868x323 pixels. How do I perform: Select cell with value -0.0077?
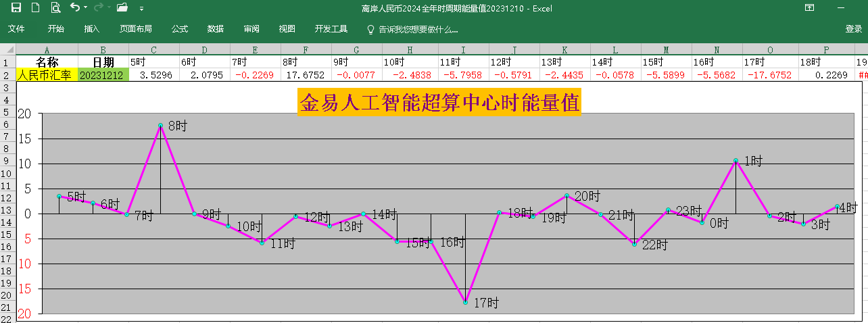356,75
